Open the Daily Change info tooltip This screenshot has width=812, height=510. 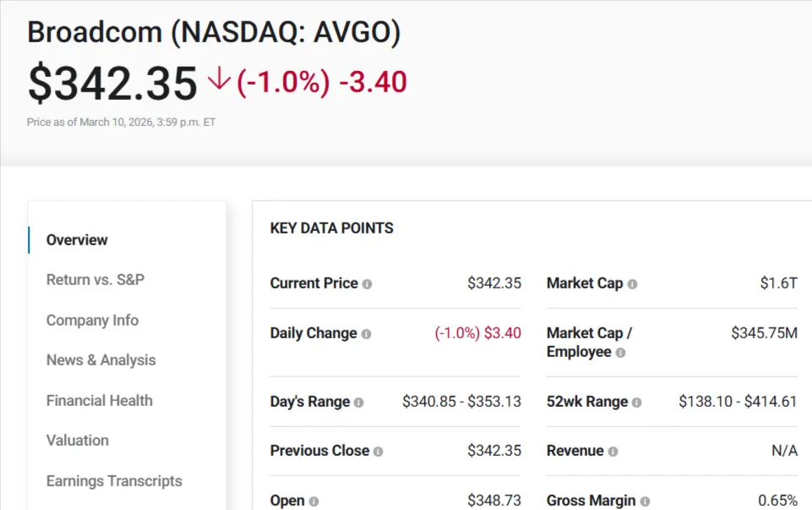pyautogui.click(x=364, y=334)
